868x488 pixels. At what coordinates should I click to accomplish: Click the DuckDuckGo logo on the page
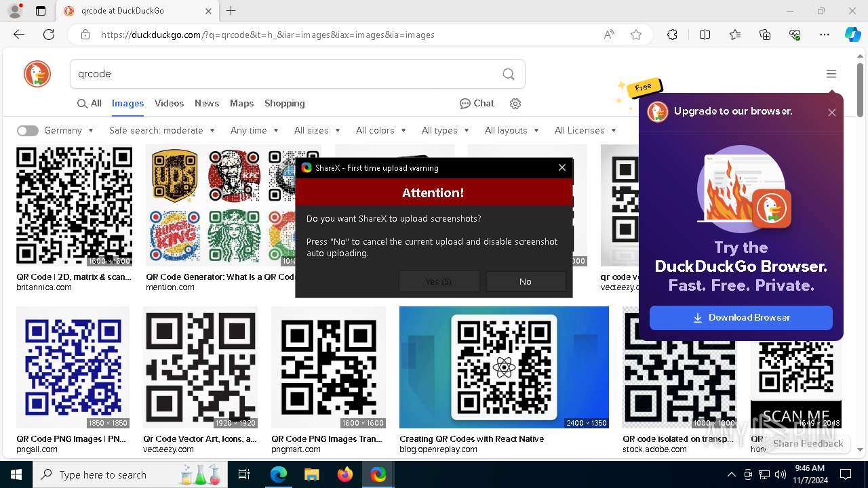click(x=37, y=74)
